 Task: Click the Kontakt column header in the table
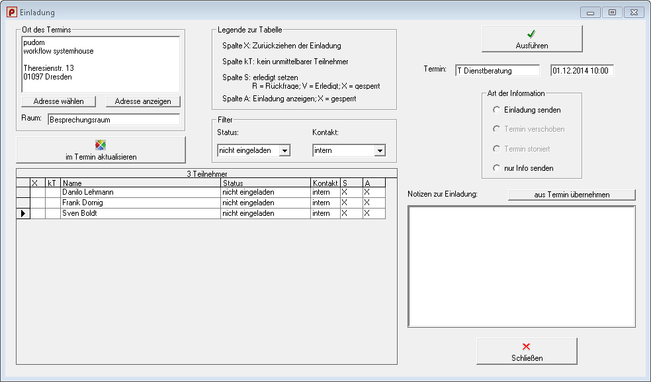click(325, 183)
